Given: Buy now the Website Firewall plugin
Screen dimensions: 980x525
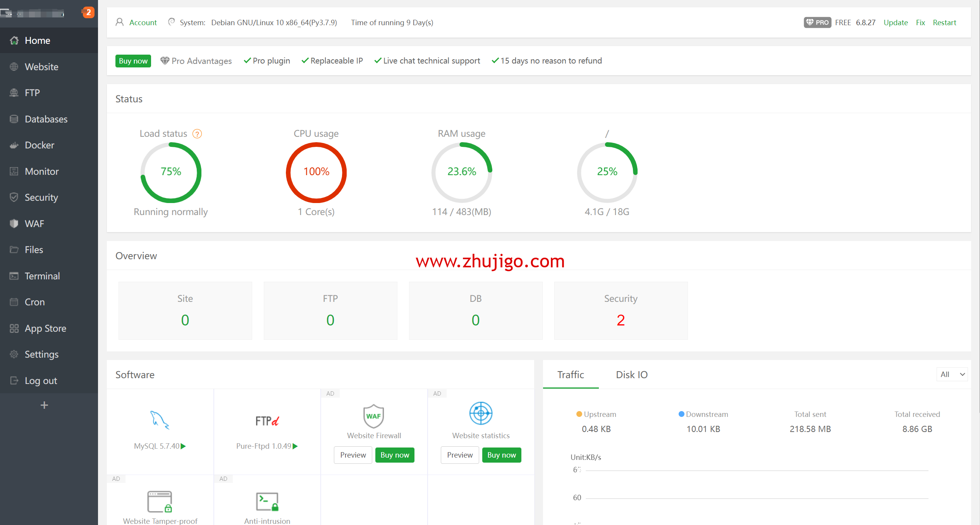Looking at the screenshot, I should (x=395, y=455).
